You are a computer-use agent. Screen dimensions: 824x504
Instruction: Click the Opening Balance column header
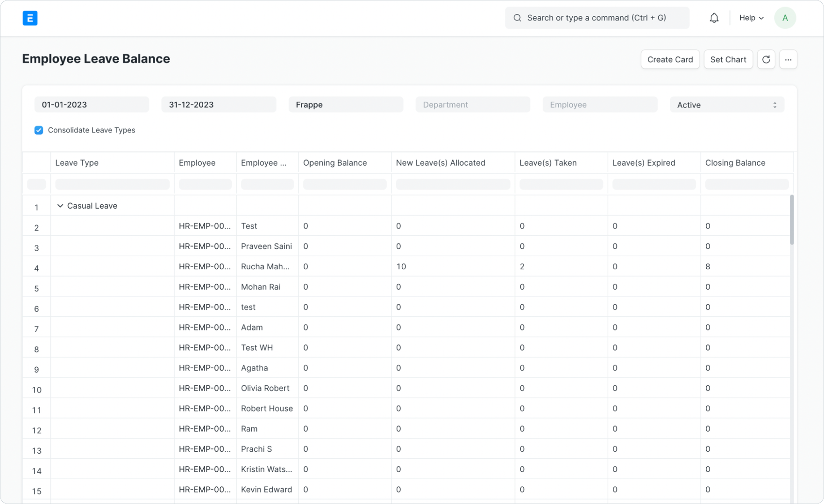point(345,163)
